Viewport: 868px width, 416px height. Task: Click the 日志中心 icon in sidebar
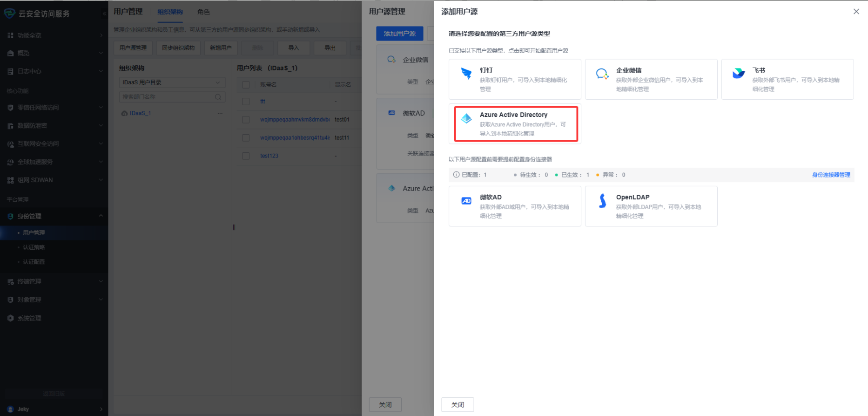(x=10, y=71)
